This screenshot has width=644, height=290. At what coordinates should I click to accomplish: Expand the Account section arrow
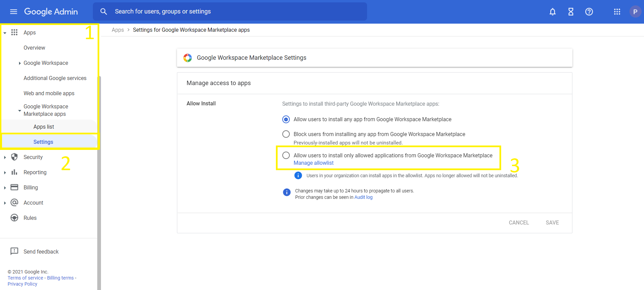point(5,203)
